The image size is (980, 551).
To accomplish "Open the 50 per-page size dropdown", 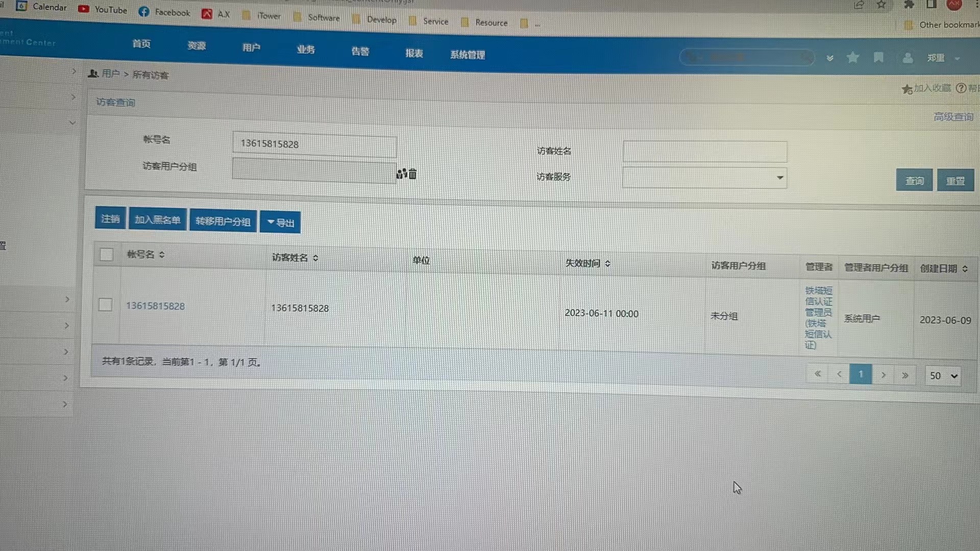I will point(943,376).
